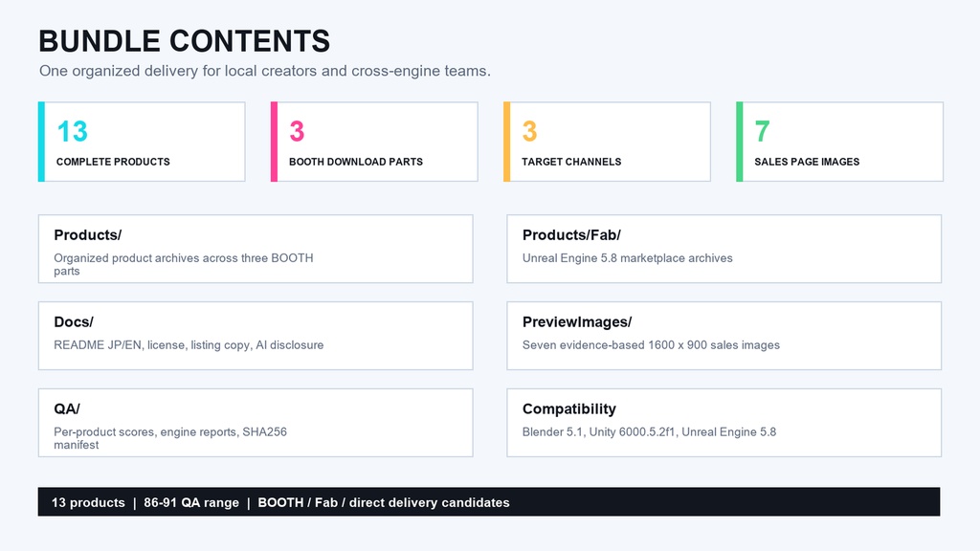This screenshot has height=551, width=980.
Task: Click the dark footer summary bar
Action: click(x=489, y=501)
